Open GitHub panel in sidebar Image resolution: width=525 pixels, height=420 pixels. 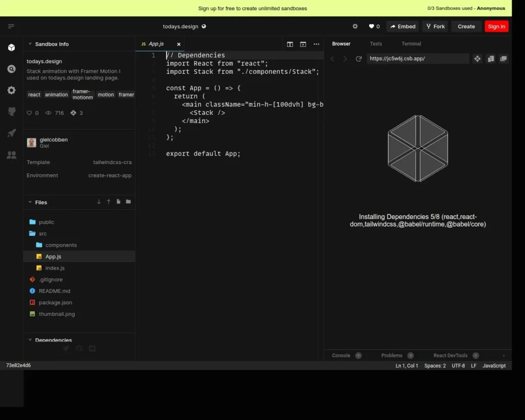[x=11, y=111]
